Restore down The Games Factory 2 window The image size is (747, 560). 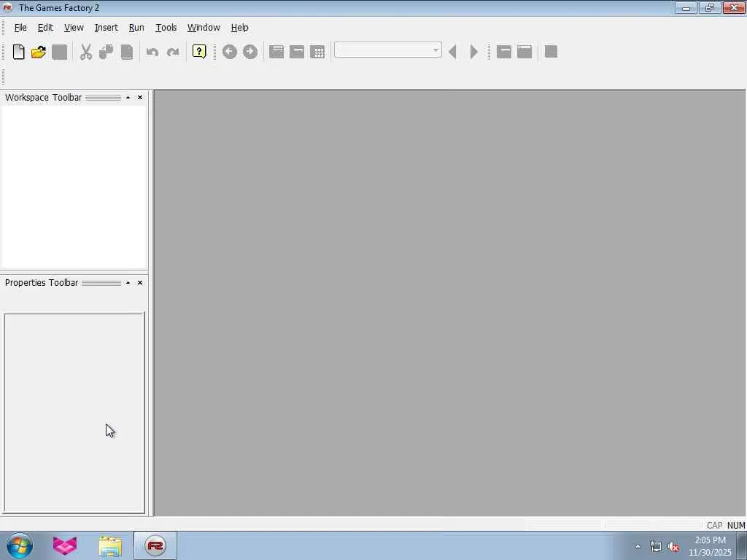click(709, 7)
